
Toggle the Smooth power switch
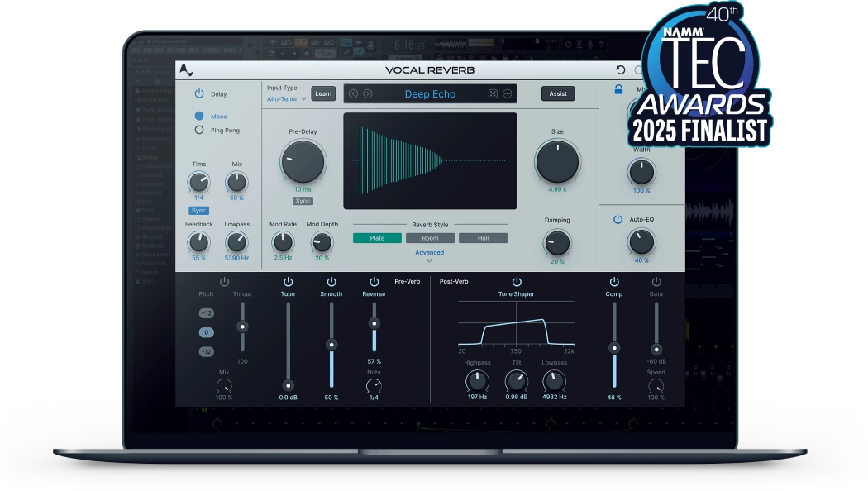(x=331, y=282)
